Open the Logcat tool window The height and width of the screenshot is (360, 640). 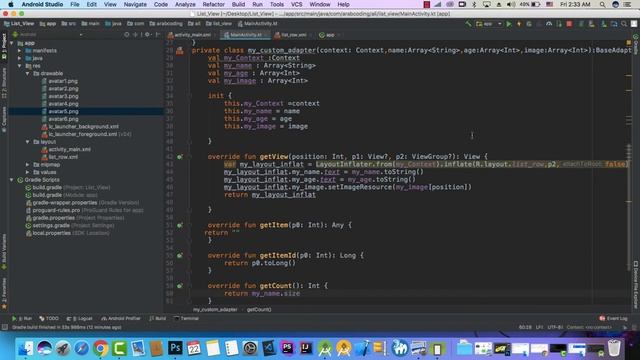pyautogui.click(x=80, y=318)
